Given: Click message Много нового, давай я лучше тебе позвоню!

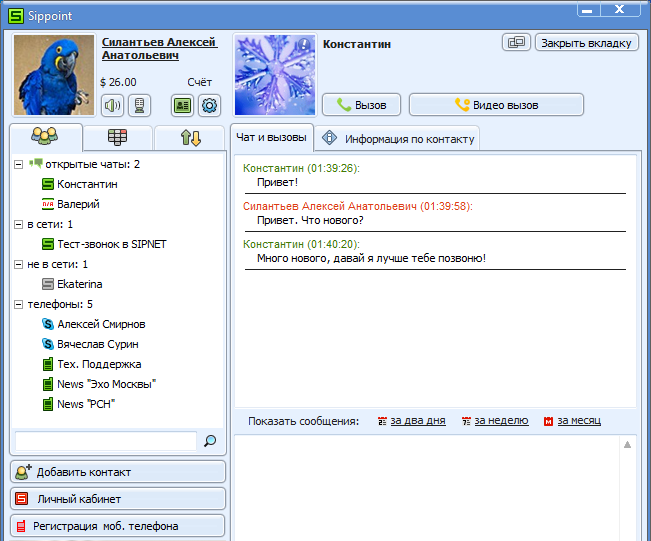Looking at the screenshot, I should [371, 258].
